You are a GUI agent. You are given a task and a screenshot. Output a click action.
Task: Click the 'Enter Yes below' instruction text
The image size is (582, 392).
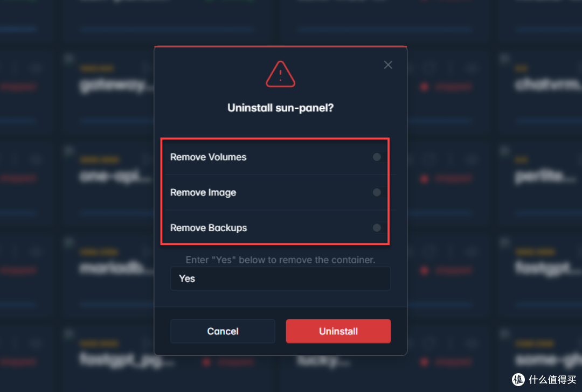coord(281,260)
